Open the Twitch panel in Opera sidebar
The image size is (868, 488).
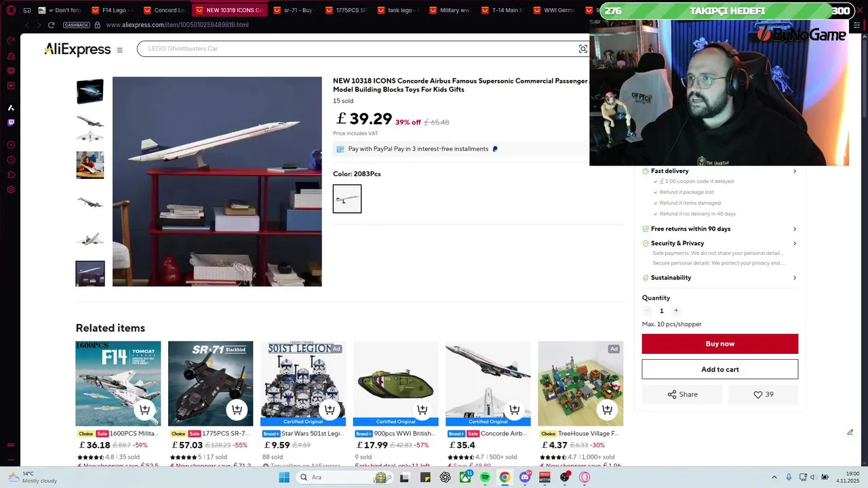click(x=11, y=123)
